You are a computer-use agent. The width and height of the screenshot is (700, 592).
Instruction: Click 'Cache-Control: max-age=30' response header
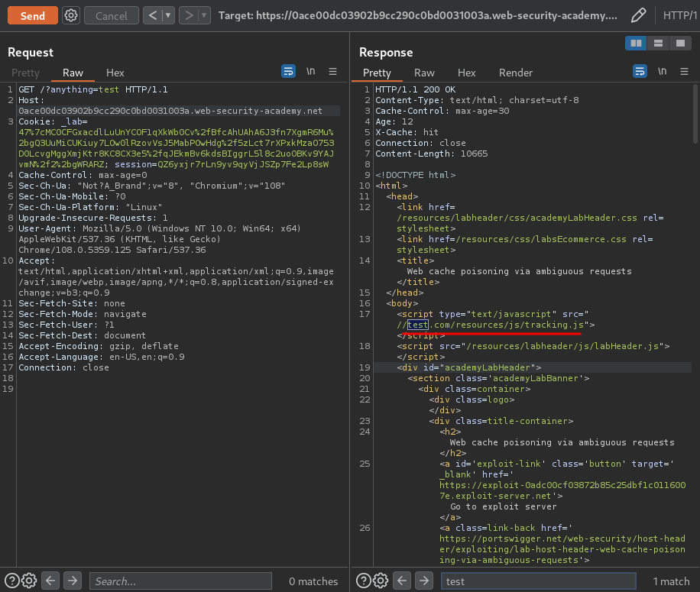pyautogui.click(x=442, y=111)
